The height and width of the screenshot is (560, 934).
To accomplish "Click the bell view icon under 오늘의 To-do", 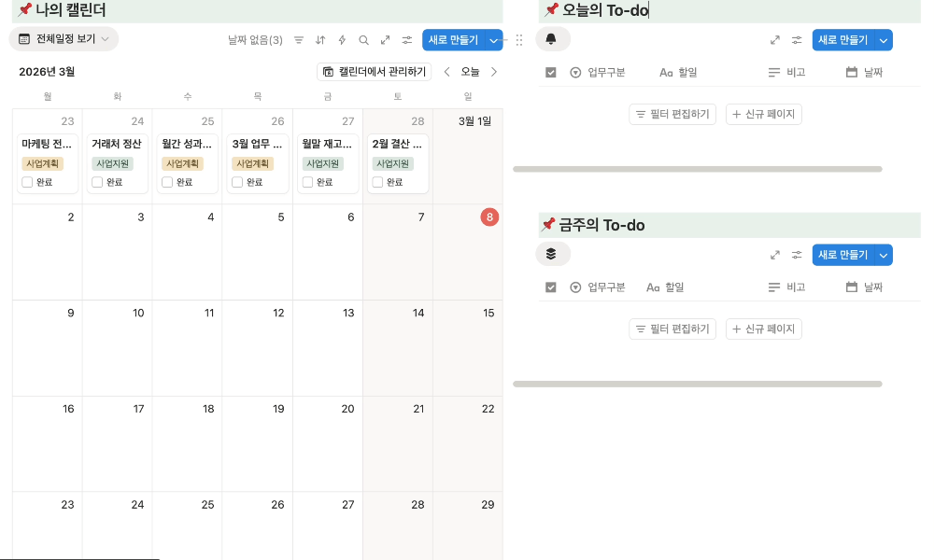I will 551,39.
